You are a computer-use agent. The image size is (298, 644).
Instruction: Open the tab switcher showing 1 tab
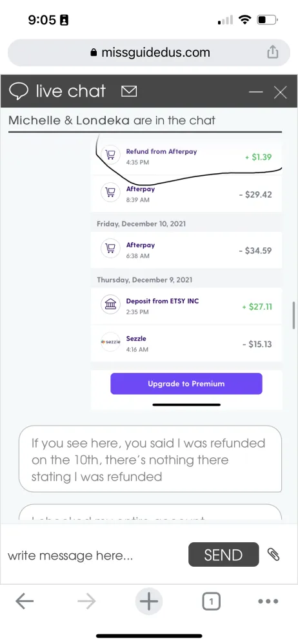point(211,601)
